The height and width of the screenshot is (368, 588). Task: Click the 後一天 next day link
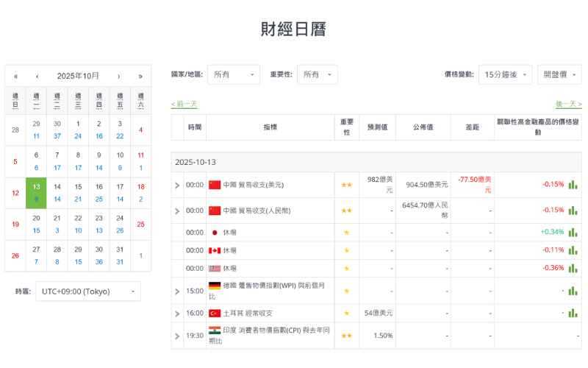[x=568, y=105]
